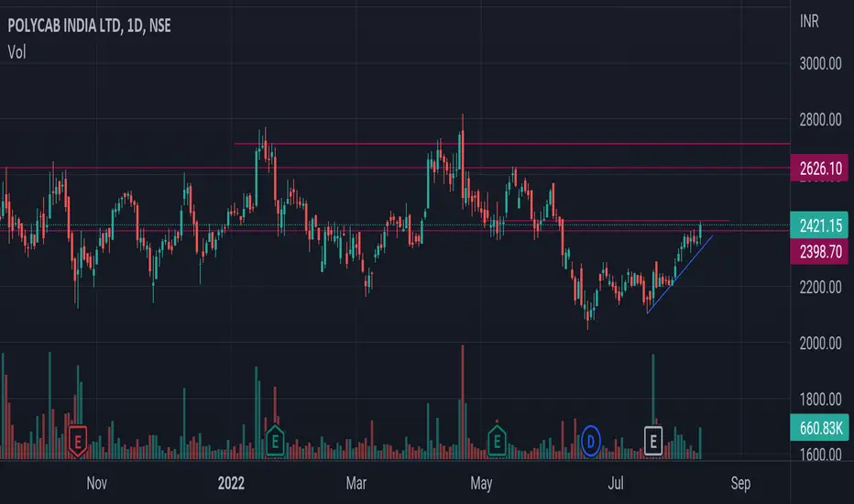Click the red earnings E marker near Nov

[78, 441]
